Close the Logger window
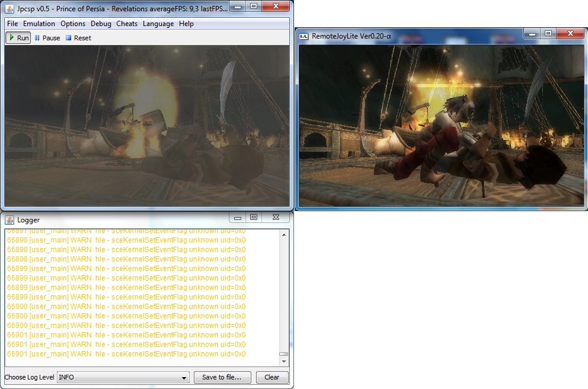 (x=275, y=218)
